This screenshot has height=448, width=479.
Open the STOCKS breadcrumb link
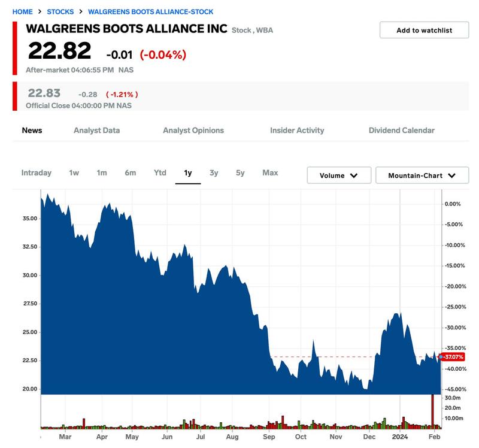(x=60, y=12)
